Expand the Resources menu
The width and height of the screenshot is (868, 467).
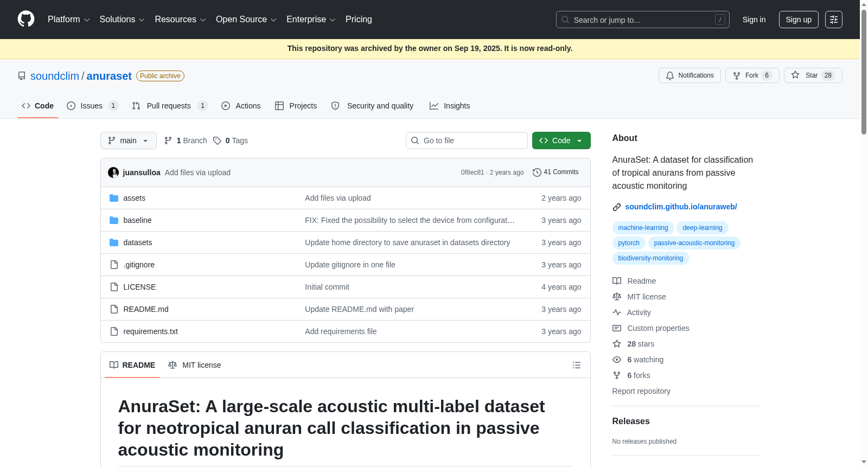pos(180,20)
